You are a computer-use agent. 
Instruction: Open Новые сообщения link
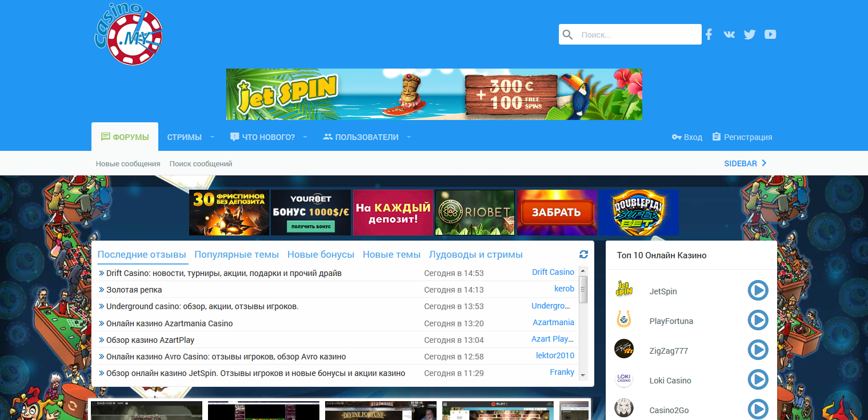pyautogui.click(x=128, y=163)
